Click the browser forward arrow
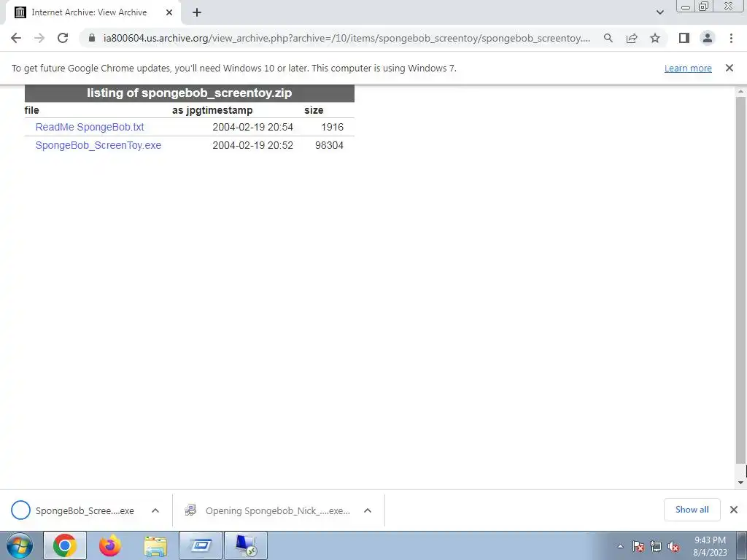The width and height of the screenshot is (747, 560). pos(39,38)
